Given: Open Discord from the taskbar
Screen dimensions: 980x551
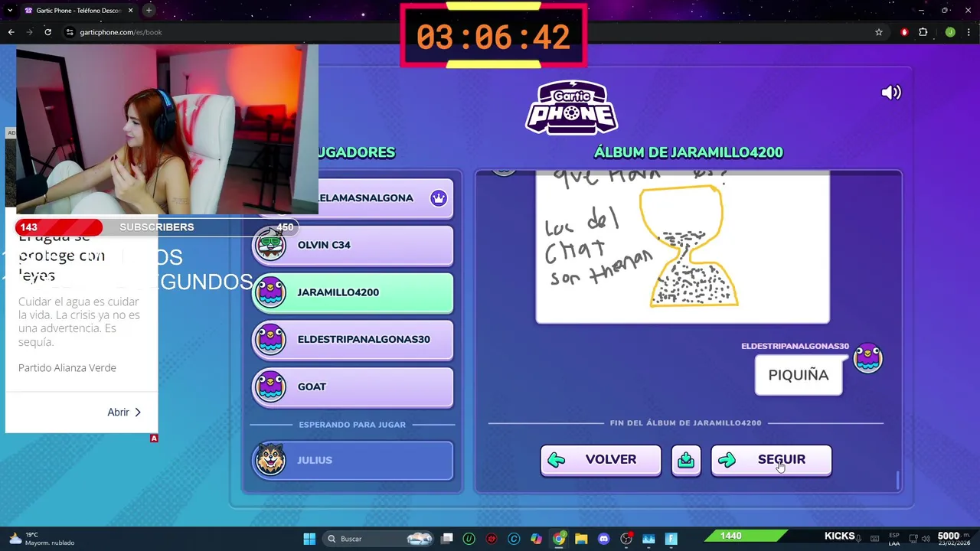Looking at the screenshot, I should (603, 539).
